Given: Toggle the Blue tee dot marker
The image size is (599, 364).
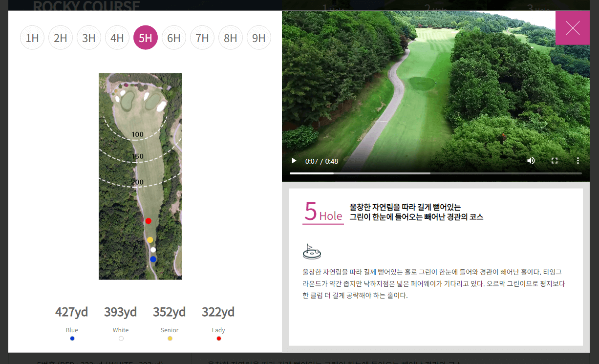Looking at the screenshot, I should (x=72, y=338).
